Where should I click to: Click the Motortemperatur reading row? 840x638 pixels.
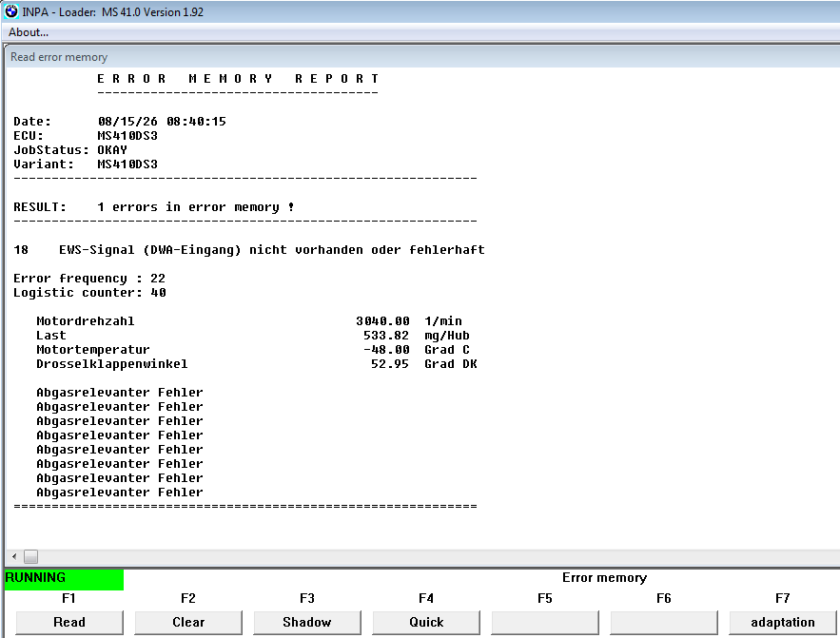(x=253, y=350)
